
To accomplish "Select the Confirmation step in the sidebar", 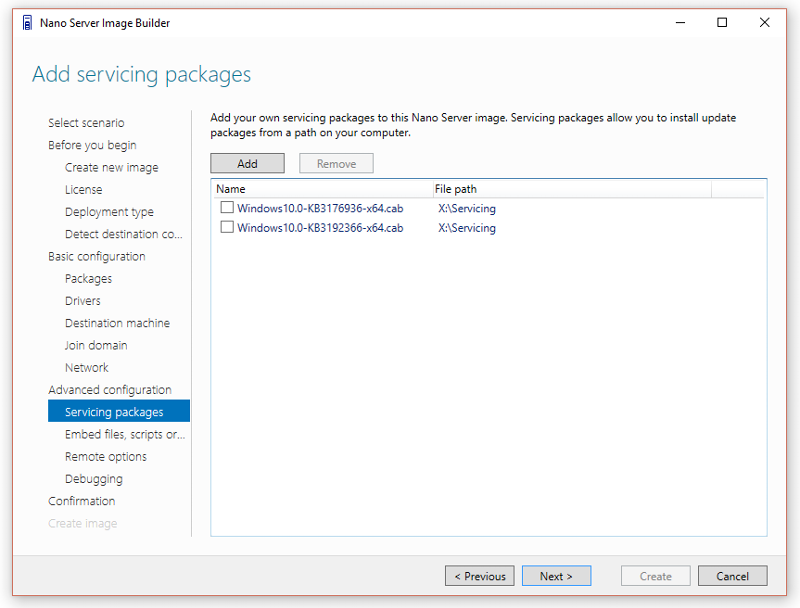I will [82, 501].
